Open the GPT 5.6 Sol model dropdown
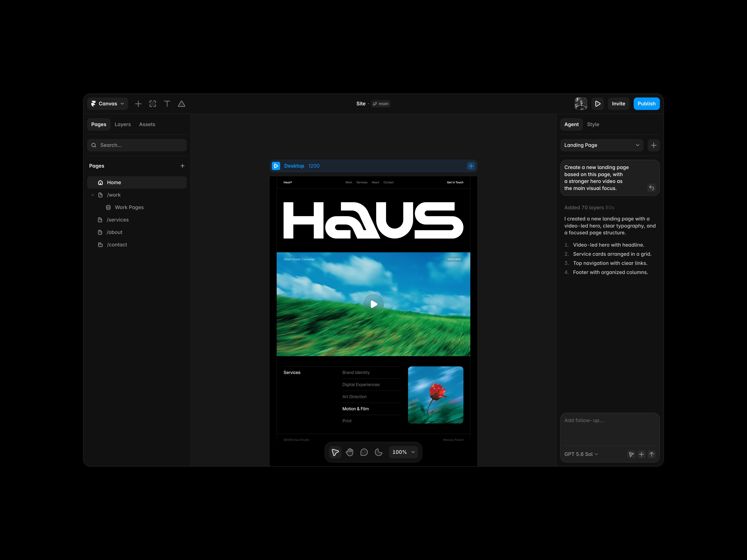This screenshot has height=560, width=747. 581,454
